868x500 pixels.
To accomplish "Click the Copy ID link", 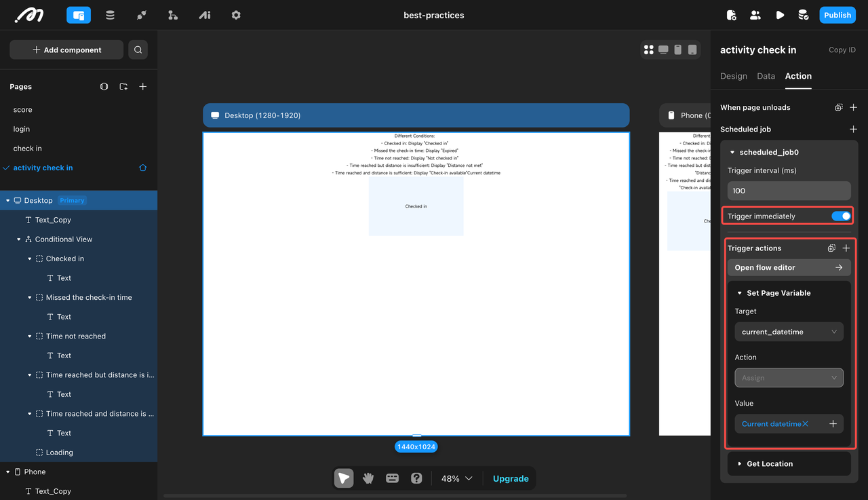I will point(842,50).
